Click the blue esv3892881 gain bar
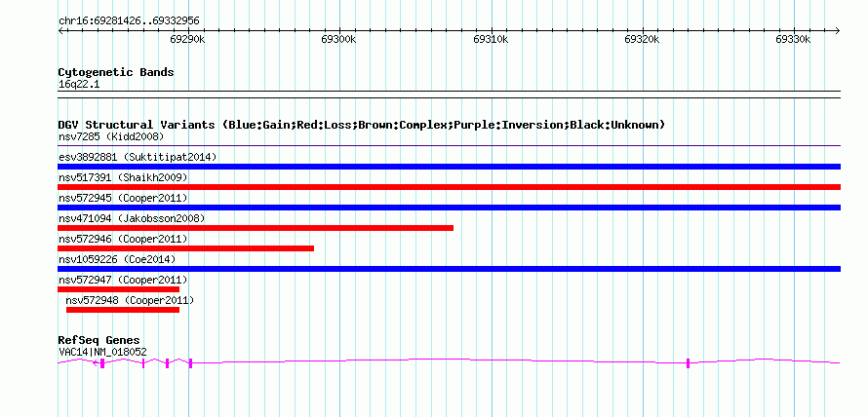Screen dimensions: 868x417 449,167
